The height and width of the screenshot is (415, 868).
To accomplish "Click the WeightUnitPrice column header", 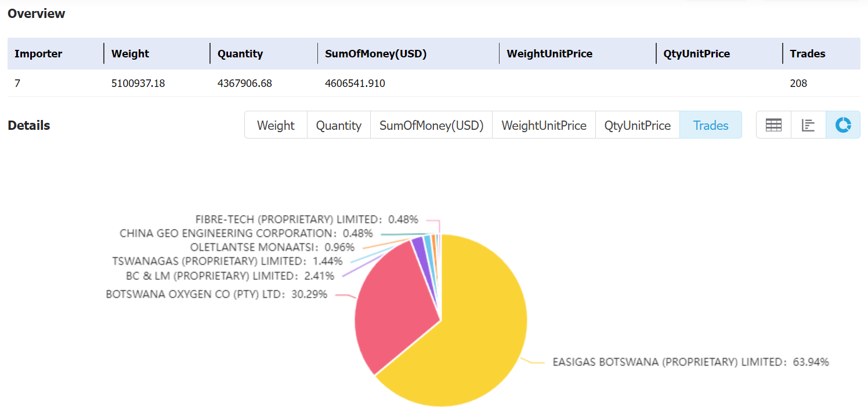I will 549,54.
